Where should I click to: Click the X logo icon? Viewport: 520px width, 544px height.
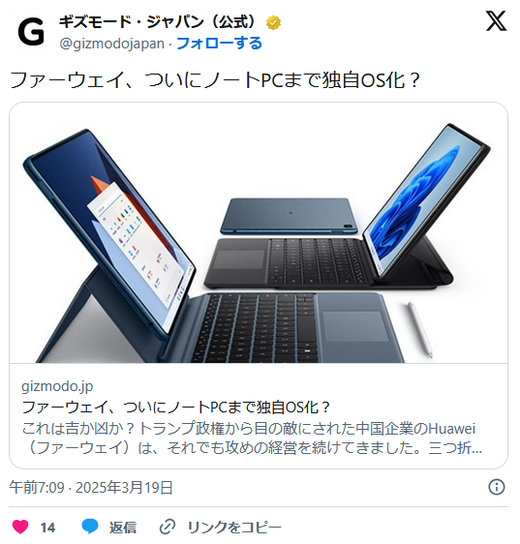click(x=496, y=21)
